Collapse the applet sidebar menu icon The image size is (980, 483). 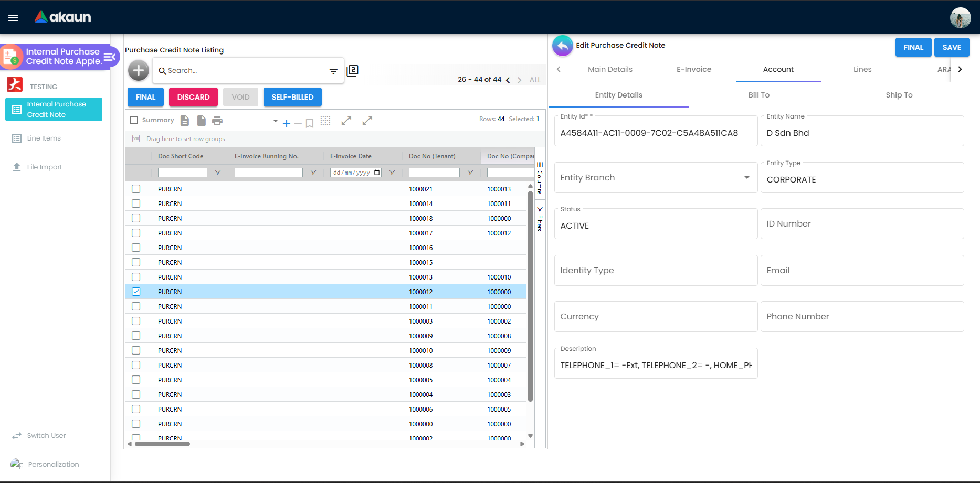click(x=109, y=57)
